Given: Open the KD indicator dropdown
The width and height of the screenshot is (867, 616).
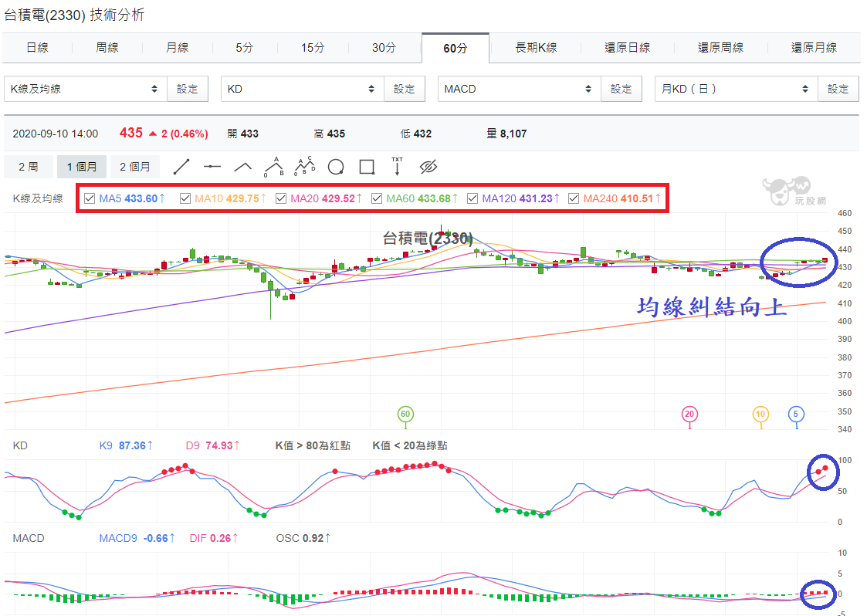Looking at the screenshot, I should point(303,89).
